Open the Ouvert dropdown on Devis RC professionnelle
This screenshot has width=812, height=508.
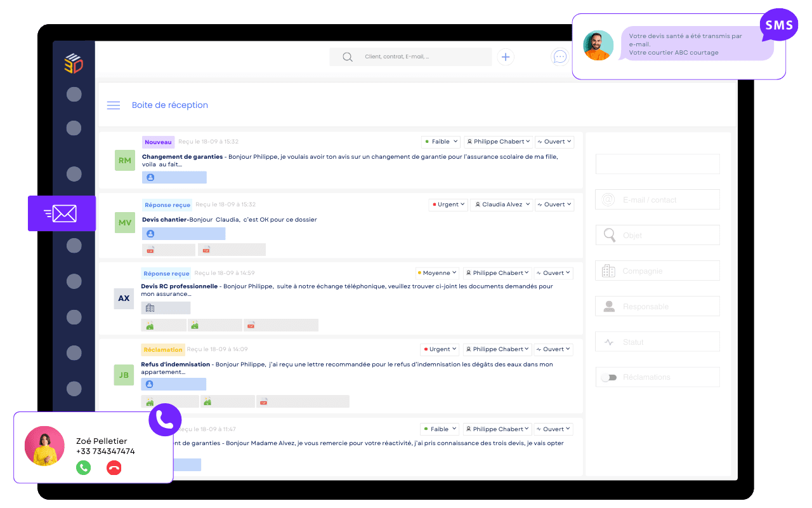553,273
